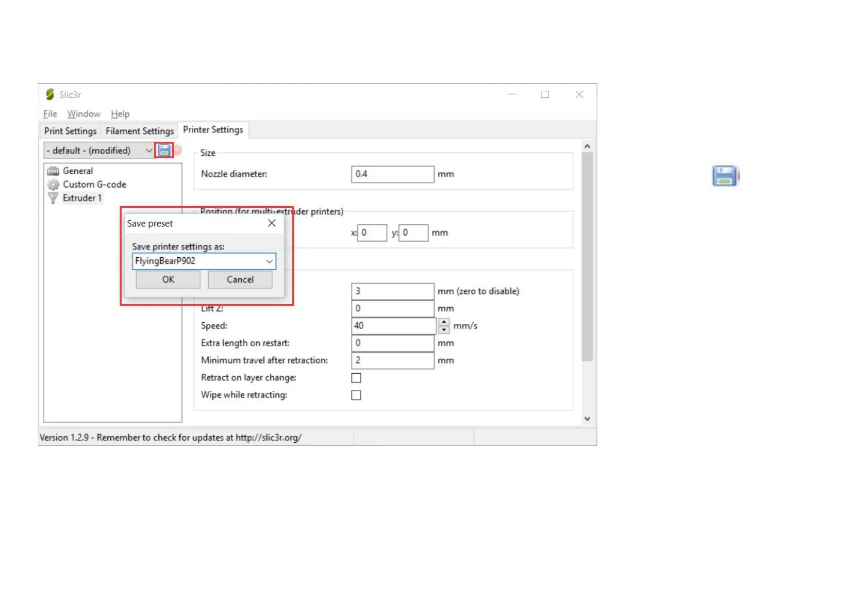The height and width of the screenshot is (614, 868).
Task: Switch to the Filament Settings tab
Action: click(140, 131)
